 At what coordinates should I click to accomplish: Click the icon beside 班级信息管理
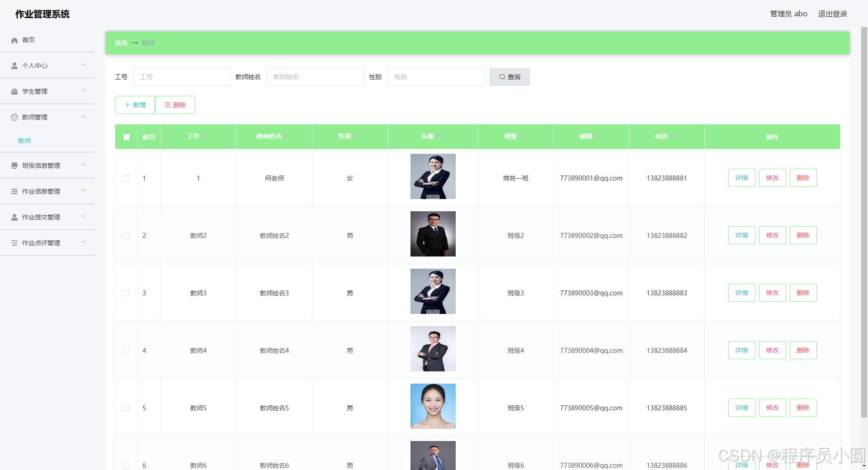pos(14,166)
